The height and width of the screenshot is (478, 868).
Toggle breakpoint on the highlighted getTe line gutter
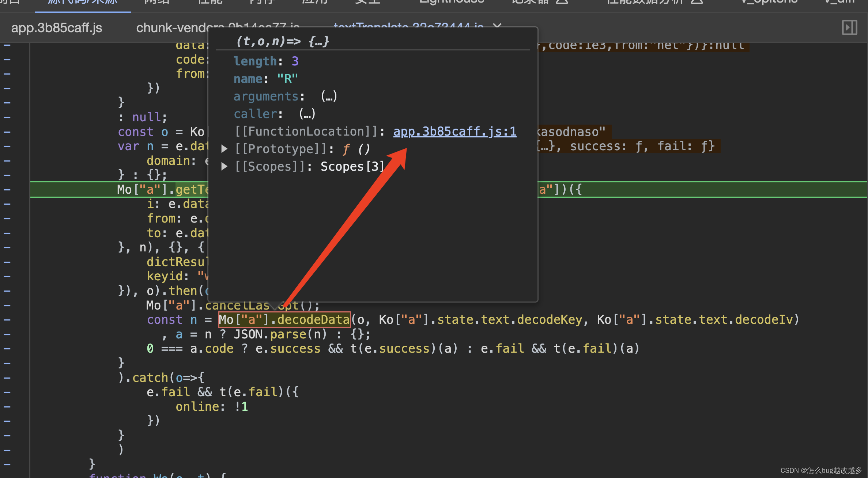[7, 190]
